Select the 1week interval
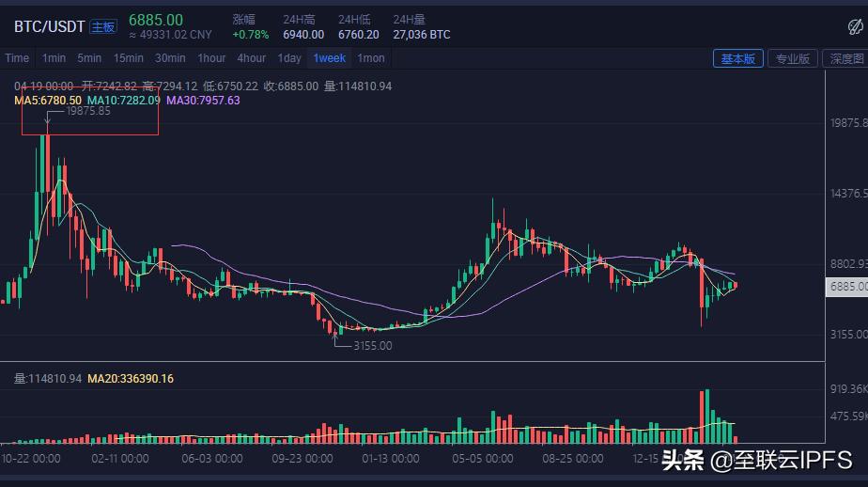Viewport: 868px width, 487px height. pyautogui.click(x=329, y=58)
